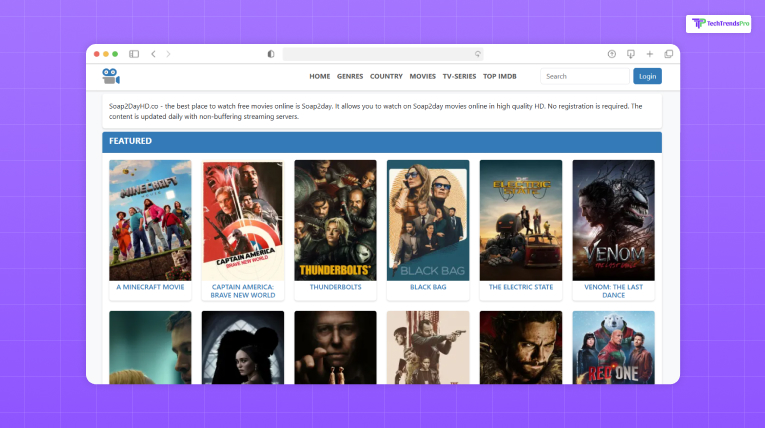
Task: Open Venom The Last Dance poster
Action: (x=613, y=220)
